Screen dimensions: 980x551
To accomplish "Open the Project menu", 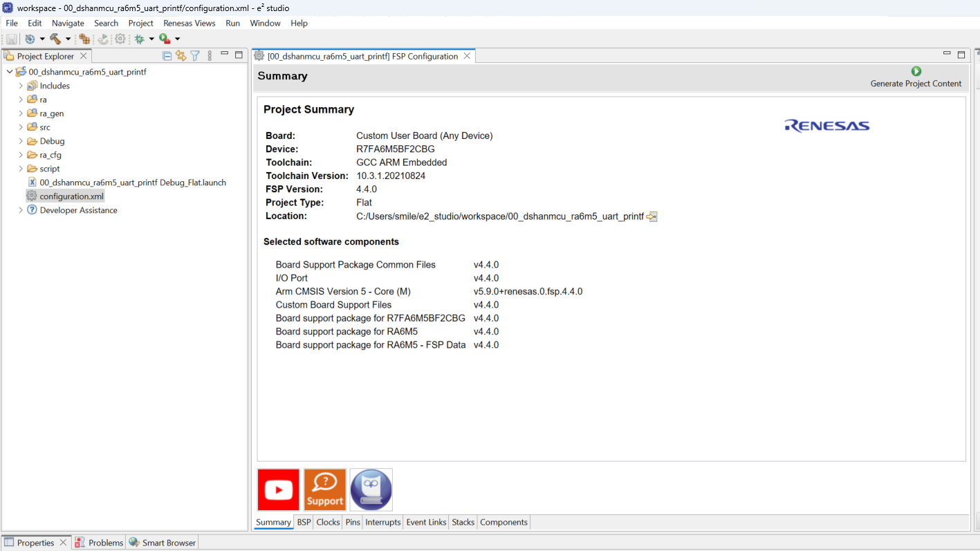I will [x=141, y=23].
